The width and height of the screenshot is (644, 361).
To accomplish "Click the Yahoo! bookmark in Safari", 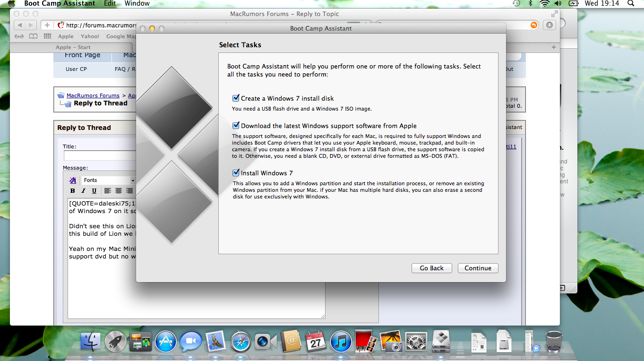I will point(90,36).
